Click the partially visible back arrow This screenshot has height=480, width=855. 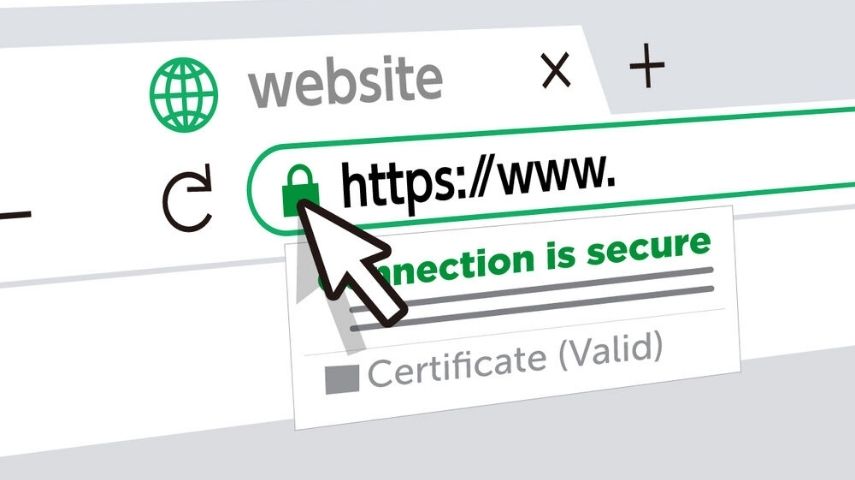tap(15, 214)
